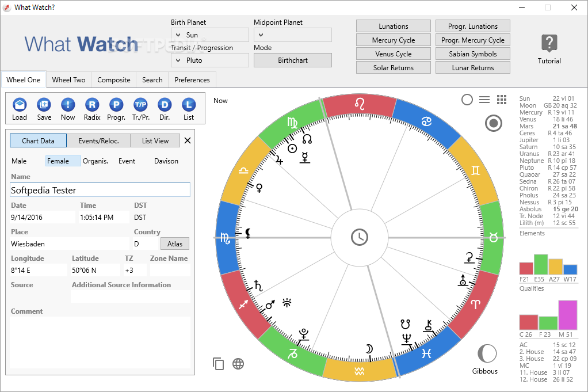The height and width of the screenshot is (392, 588).
Task: Click the Longitude field 8°14 E
Action: [39, 270]
